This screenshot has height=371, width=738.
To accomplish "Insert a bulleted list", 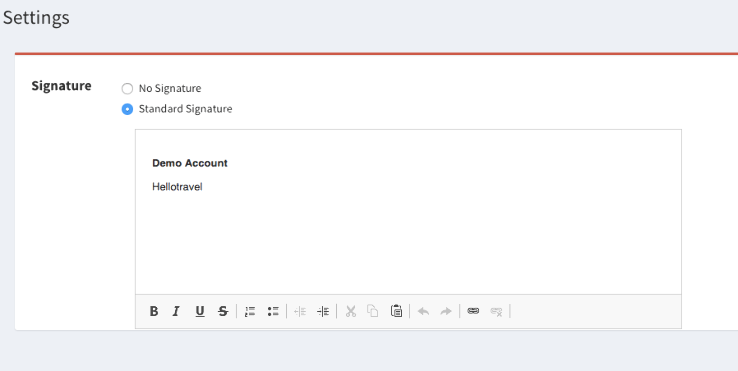I will (x=273, y=311).
